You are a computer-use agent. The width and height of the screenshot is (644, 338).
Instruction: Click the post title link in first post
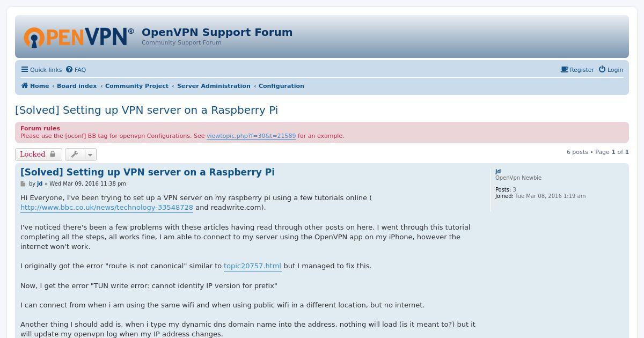click(x=148, y=172)
